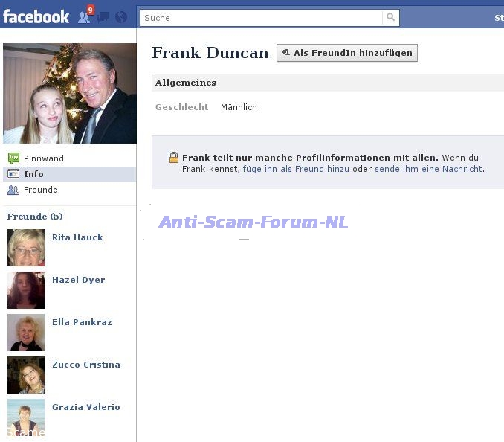Open Frank Duncan's profile photo
Image resolution: width=504 pixels, height=442 pixels.
click(x=69, y=93)
